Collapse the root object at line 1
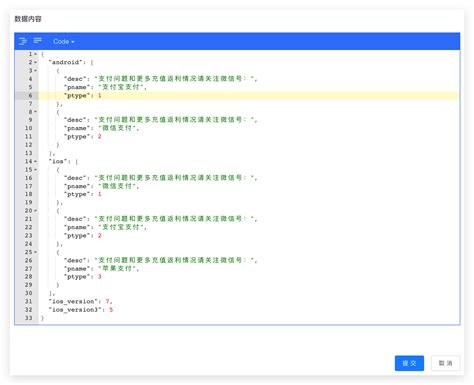 click(35, 54)
